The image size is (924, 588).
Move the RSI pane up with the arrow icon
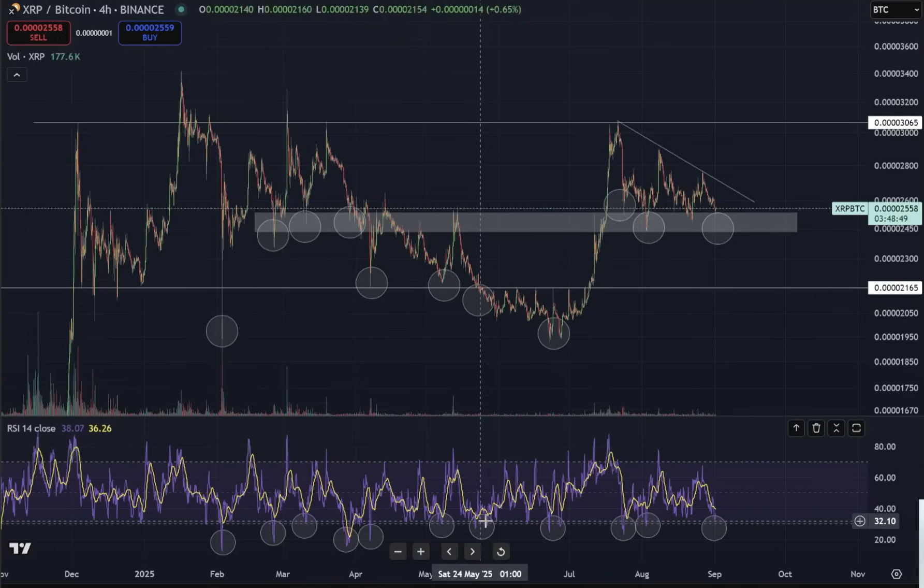796,428
